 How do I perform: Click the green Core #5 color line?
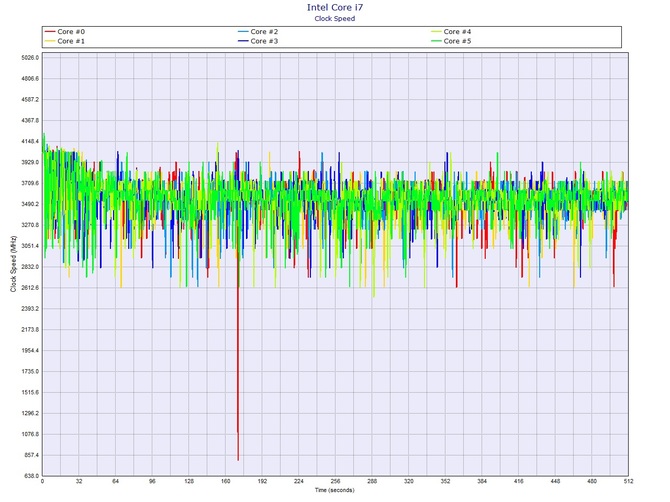(x=436, y=41)
